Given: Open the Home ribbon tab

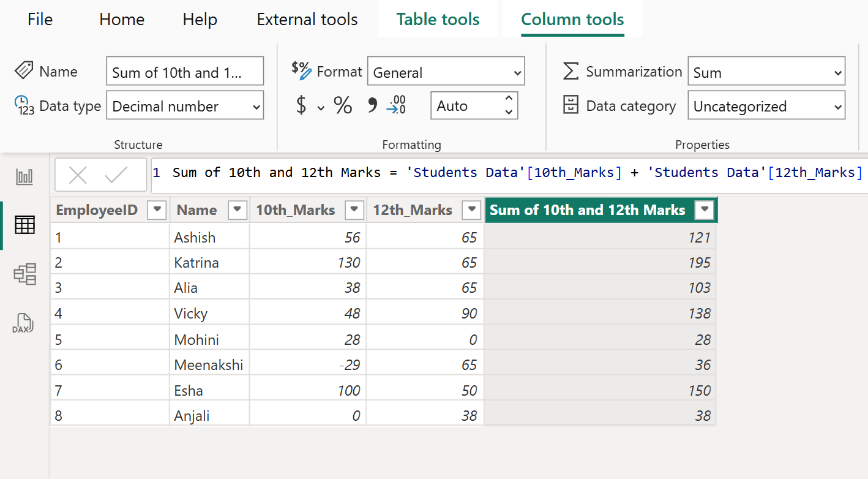Looking at the screenshot, I should coord(121,19).
